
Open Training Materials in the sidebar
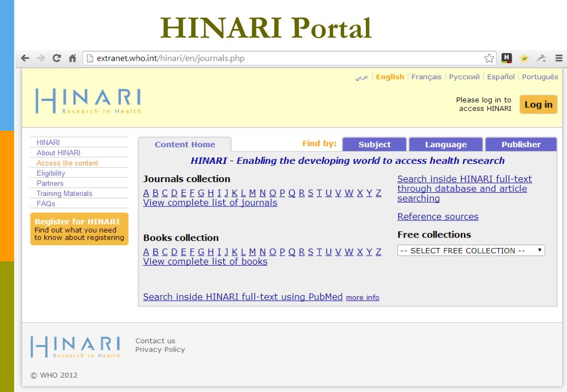click(x=64, y=193)
